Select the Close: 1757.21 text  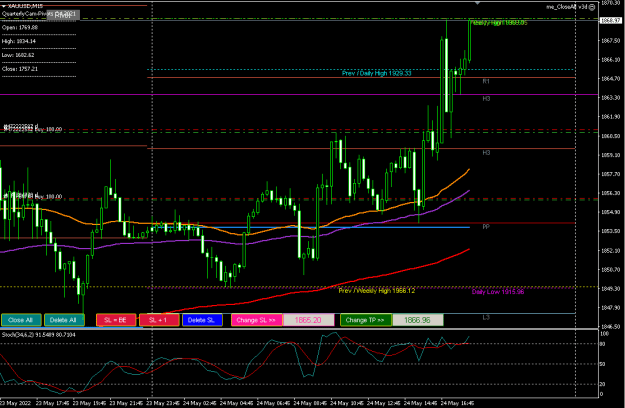coord(20,69)
